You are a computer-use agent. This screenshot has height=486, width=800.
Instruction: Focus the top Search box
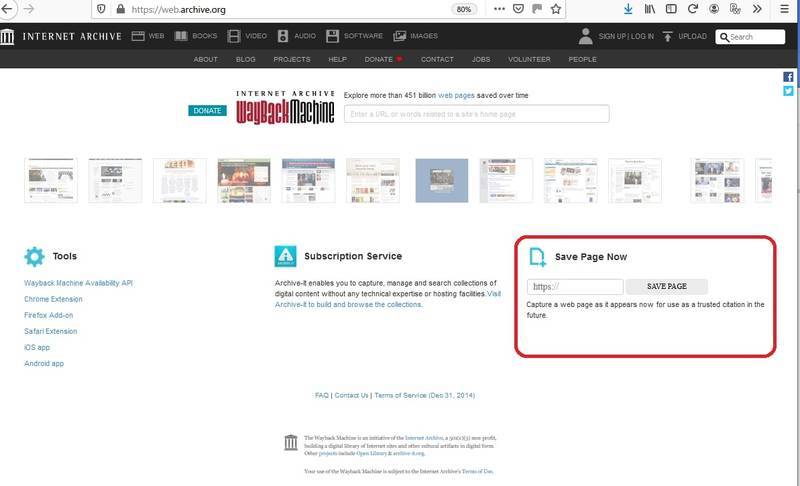click(750, 37)
